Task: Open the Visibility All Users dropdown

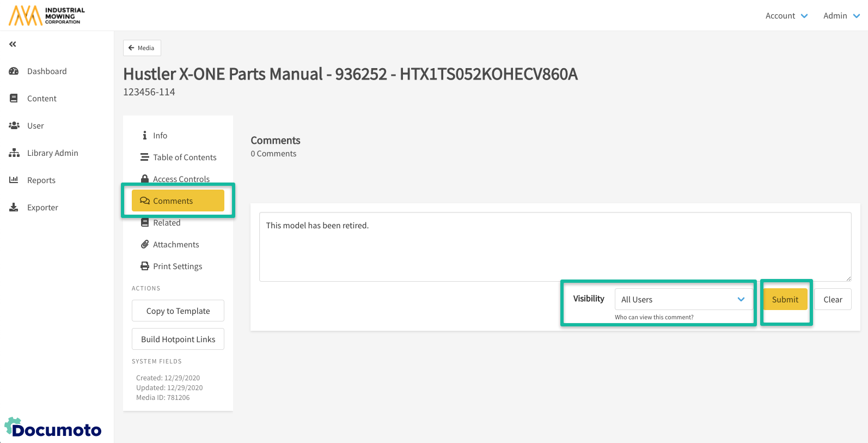Action: [x=683, y=300]
